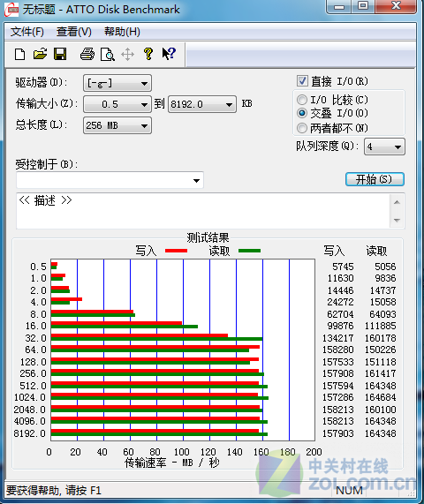Screen dimensions: 424x504
Task: Click the NUM status bar indicator
Action: tap(350, 491)
